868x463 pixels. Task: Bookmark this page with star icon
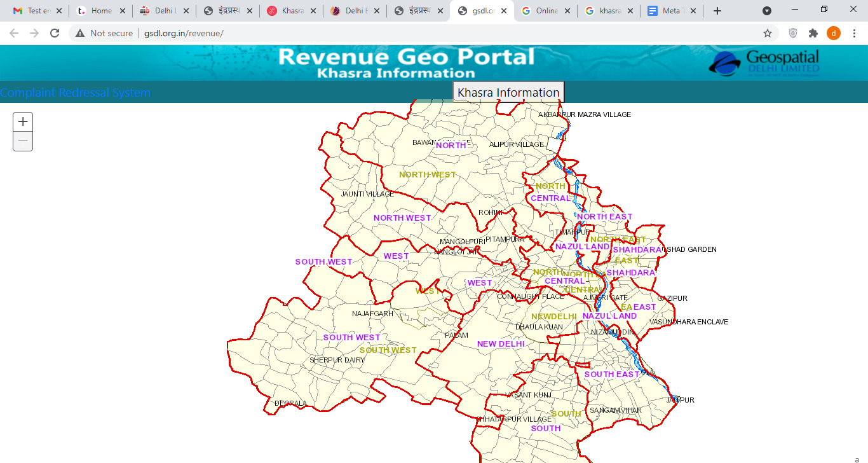768,33
